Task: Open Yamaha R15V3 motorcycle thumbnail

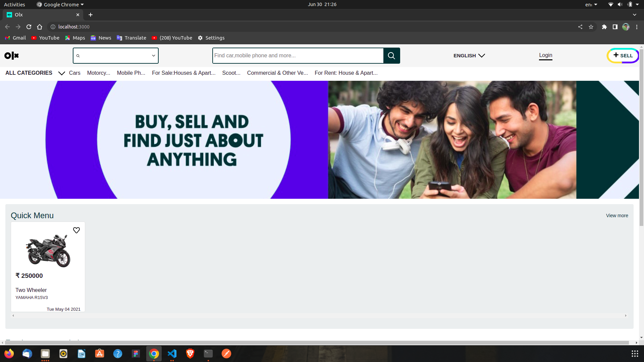Action: click(x=48, y=251)
